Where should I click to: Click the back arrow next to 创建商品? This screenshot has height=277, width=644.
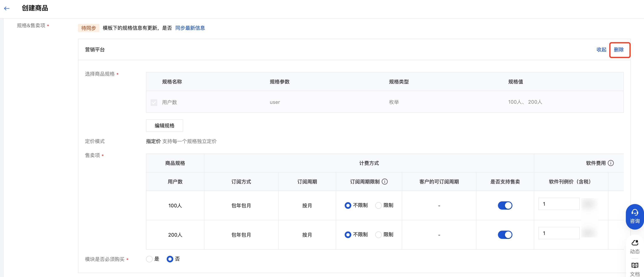[x=7, y=8]
